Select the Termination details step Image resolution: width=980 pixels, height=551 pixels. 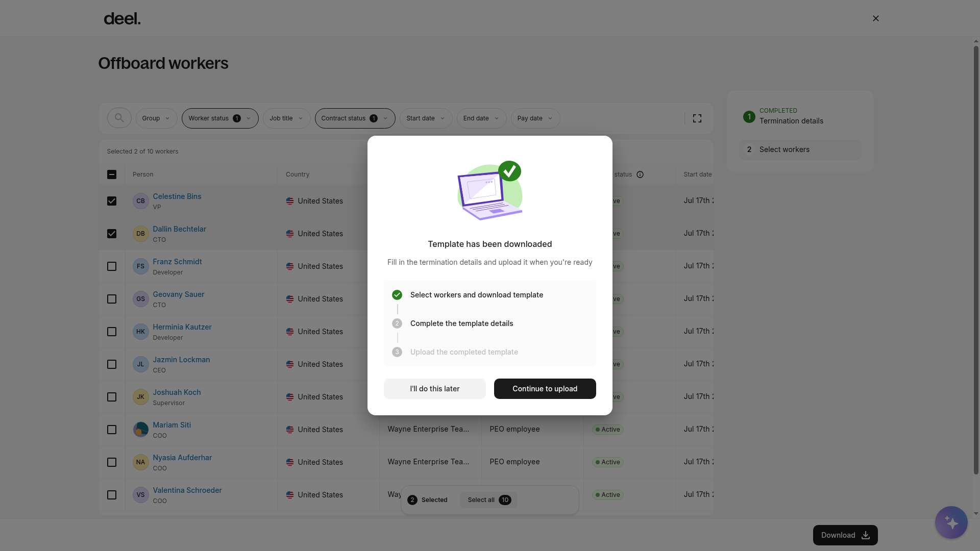(791, 121)
